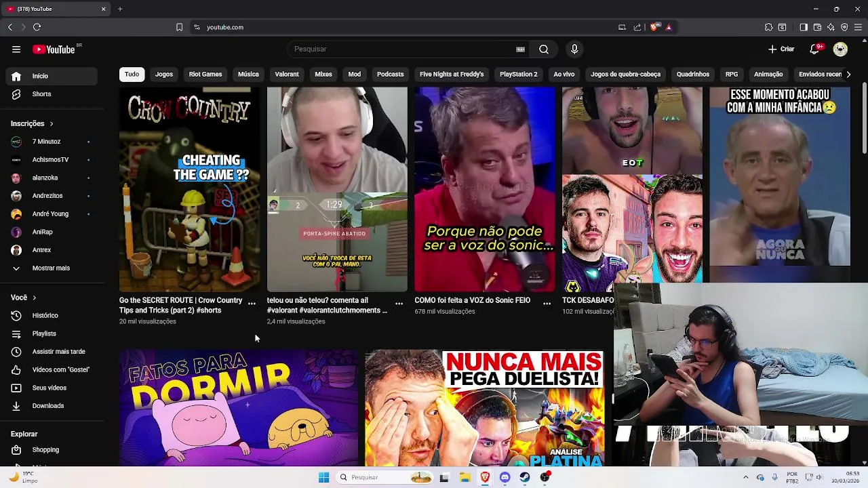Start voice search with microphone
The image size is (868, 488).
574,49
